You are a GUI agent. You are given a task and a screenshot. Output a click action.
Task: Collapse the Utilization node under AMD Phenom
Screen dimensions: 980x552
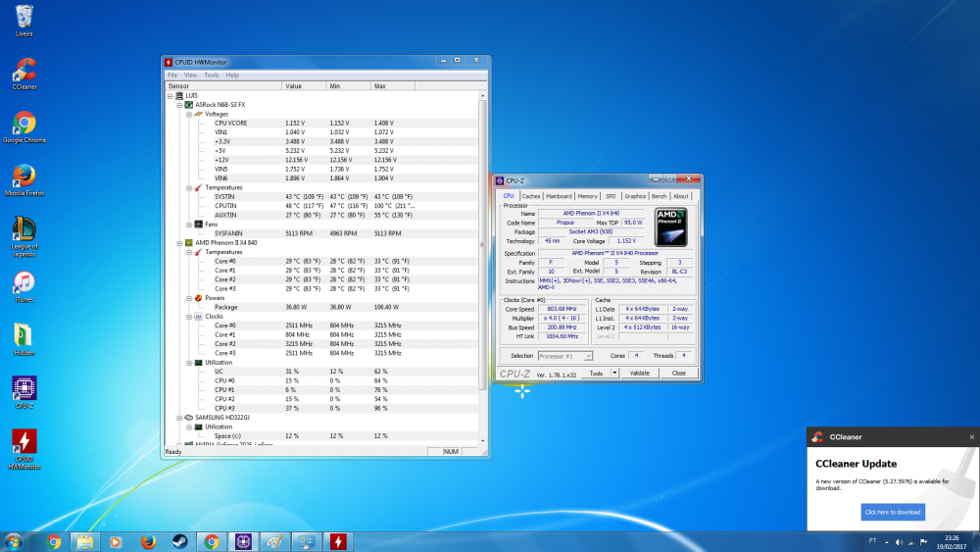pyautogui.click(x=188, y=362)
